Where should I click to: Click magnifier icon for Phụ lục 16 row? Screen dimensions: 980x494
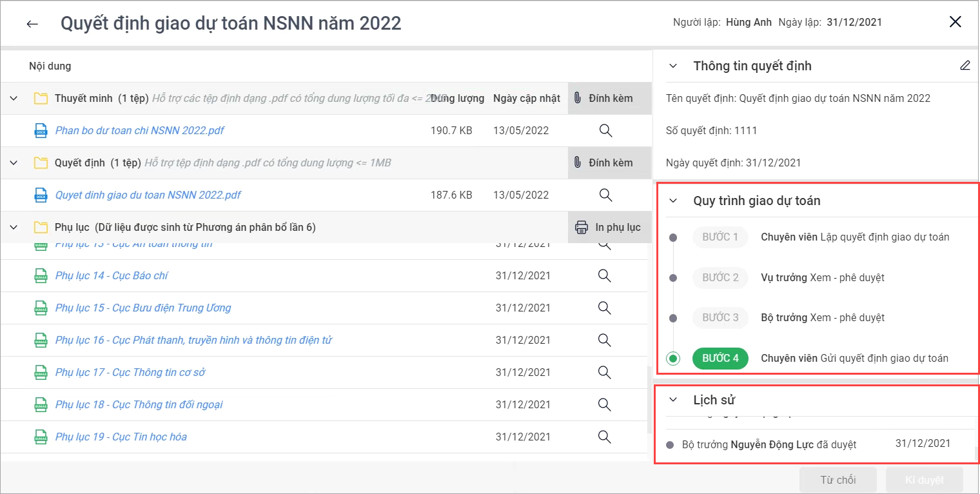(604, 340)
